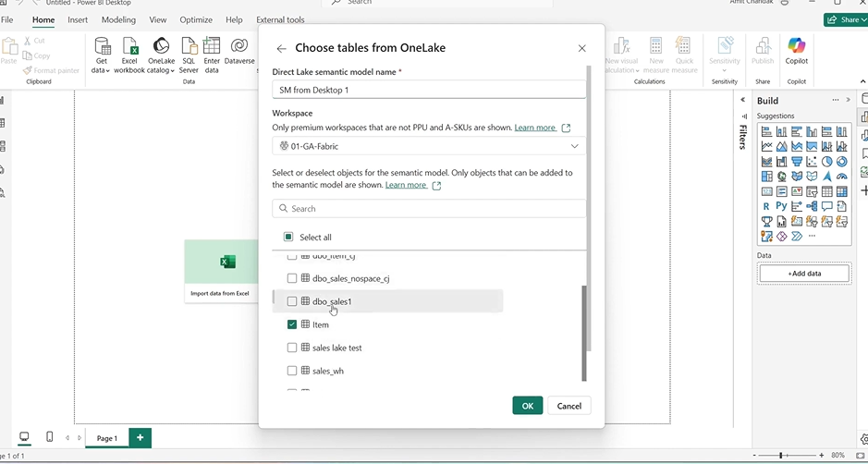The height and width of the screenshot is (464, 868).
Task: Click the zoom slider handle
Action: [781, 455]
